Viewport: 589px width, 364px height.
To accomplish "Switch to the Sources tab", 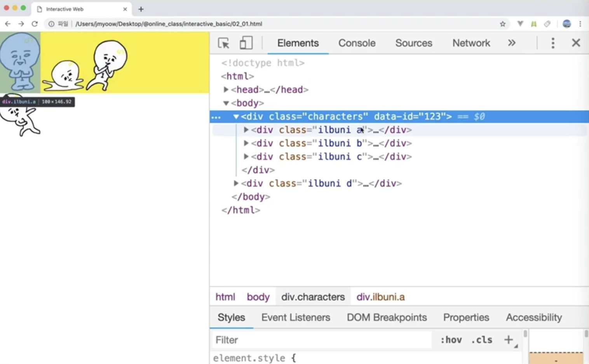I will [414, 43].
